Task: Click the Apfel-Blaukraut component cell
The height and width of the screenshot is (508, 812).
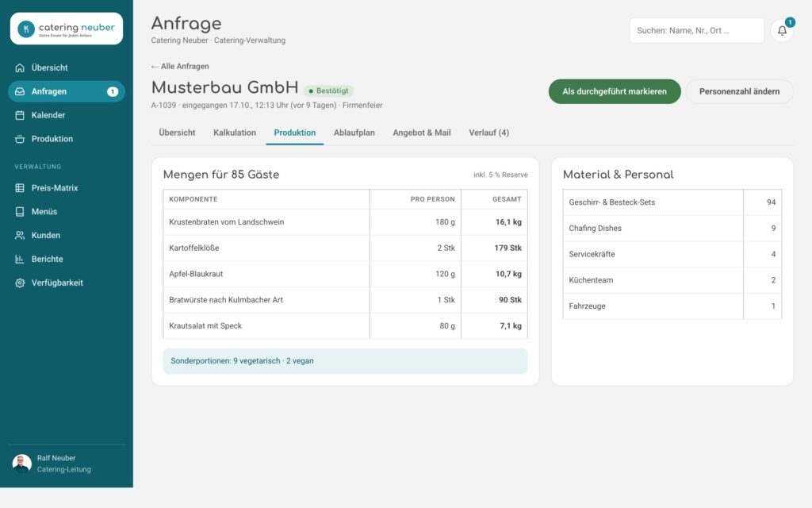Action: [x=266, y=274]
